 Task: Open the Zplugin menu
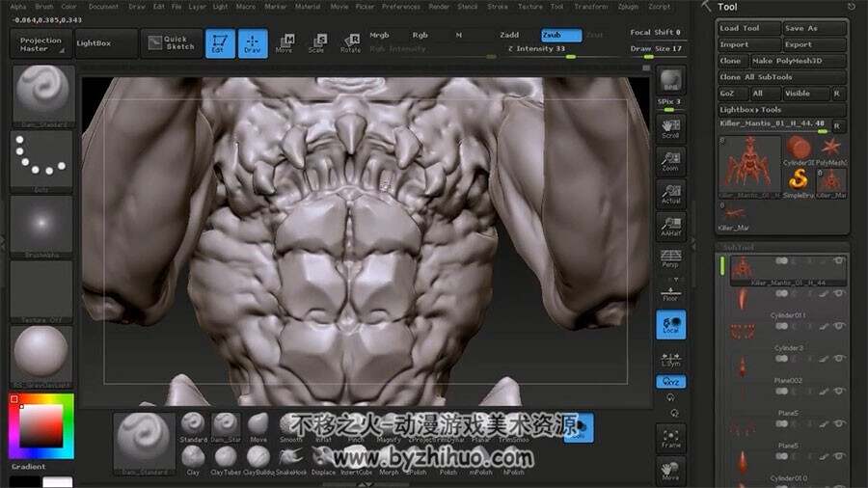click(628, 7)
